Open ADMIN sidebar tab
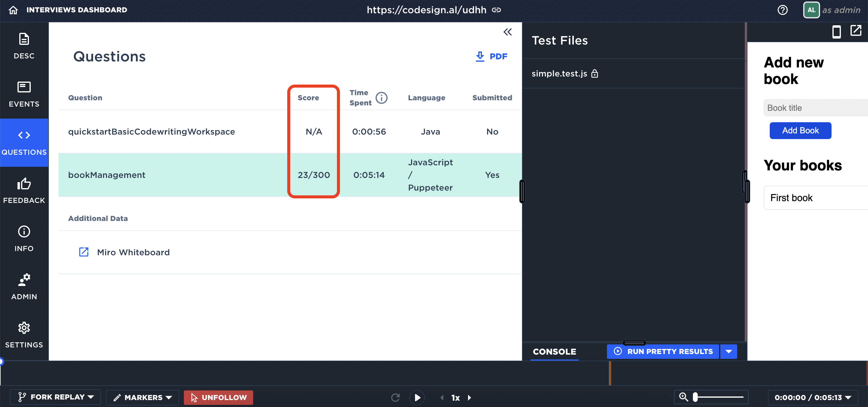 pyautogui.click(x=24, y=287)
